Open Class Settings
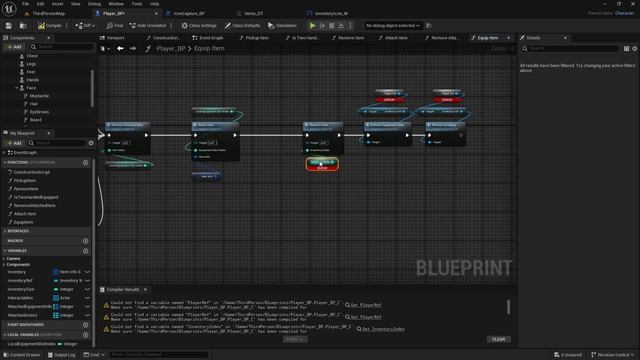The image size is (640, 360). pos(199,25)
